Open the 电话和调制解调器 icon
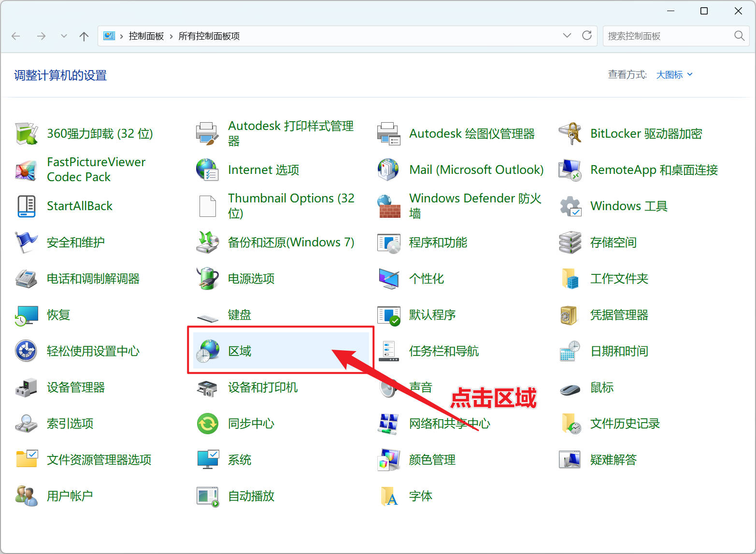This screenshot has height=554, width=756. pyautogui.click(x=27, y=279)
